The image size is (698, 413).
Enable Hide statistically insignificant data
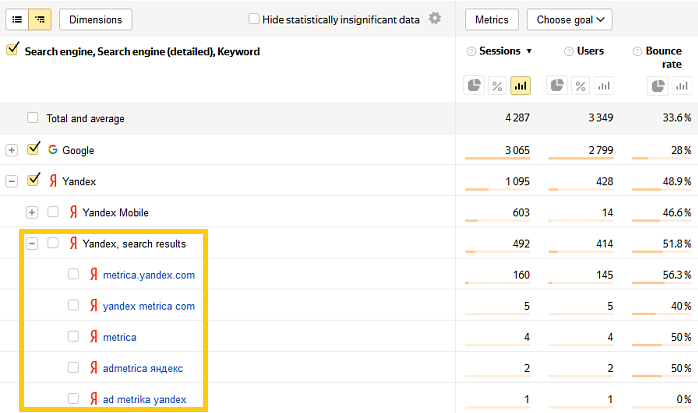coord(254,19)
